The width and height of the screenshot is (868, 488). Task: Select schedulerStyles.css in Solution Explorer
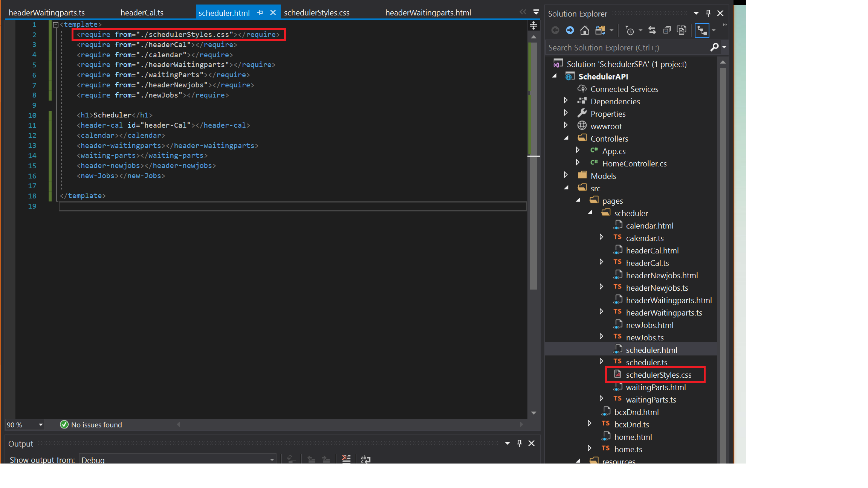pyautogui.click(x=659, y=375)
